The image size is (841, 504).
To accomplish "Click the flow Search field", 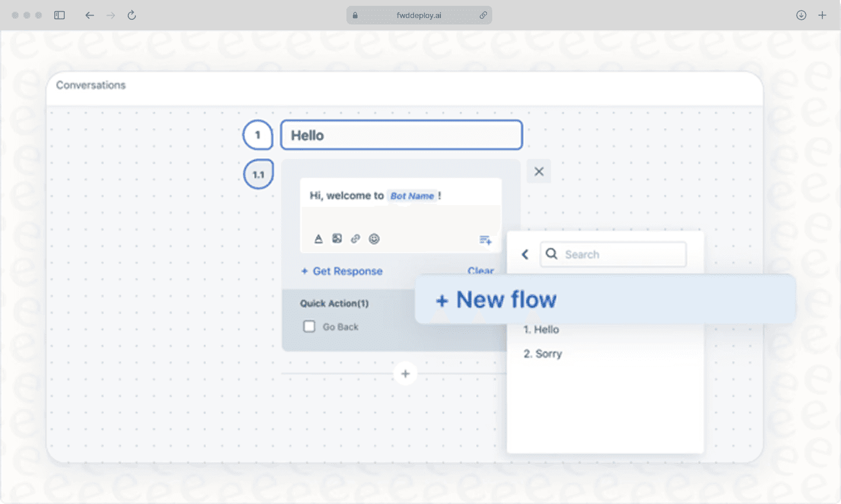I will pyautogui.click(x=613, y=255).
